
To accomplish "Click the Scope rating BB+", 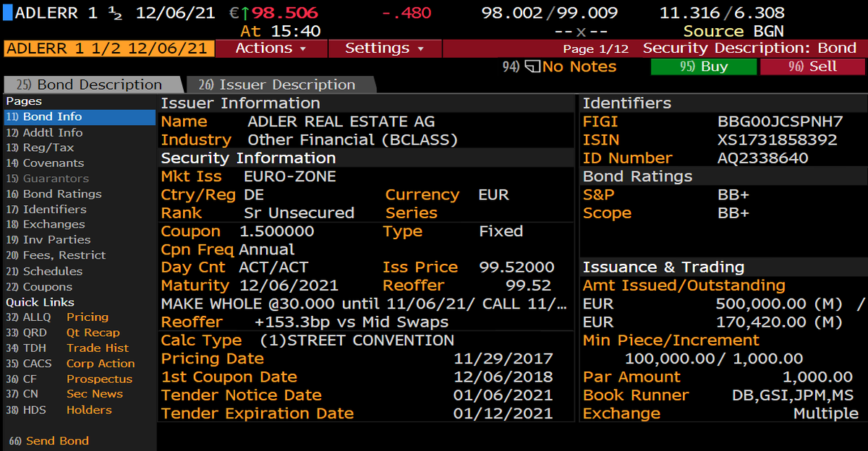I will coord(733,212).
